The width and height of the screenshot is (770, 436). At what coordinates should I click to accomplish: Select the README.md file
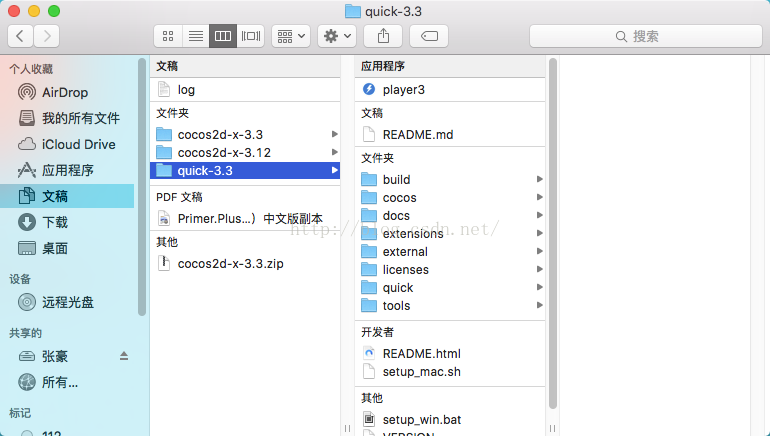pyautogui.click(x=450, y=135)
